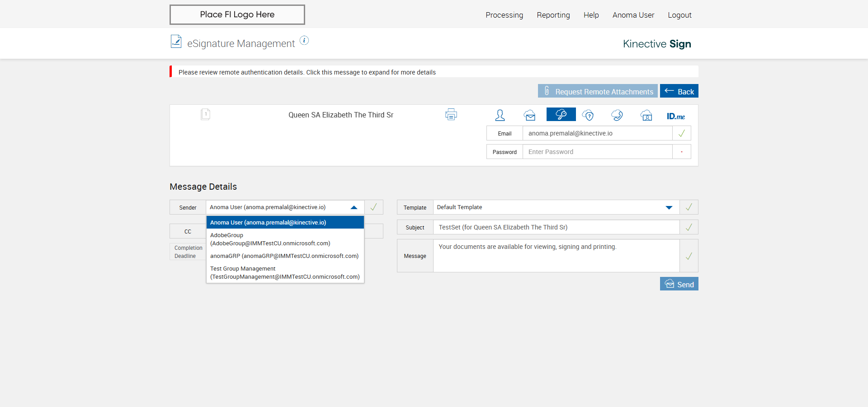Screen dimensions: 868x407
Task: Open the Reporting menu
Action: coord(553,15)
